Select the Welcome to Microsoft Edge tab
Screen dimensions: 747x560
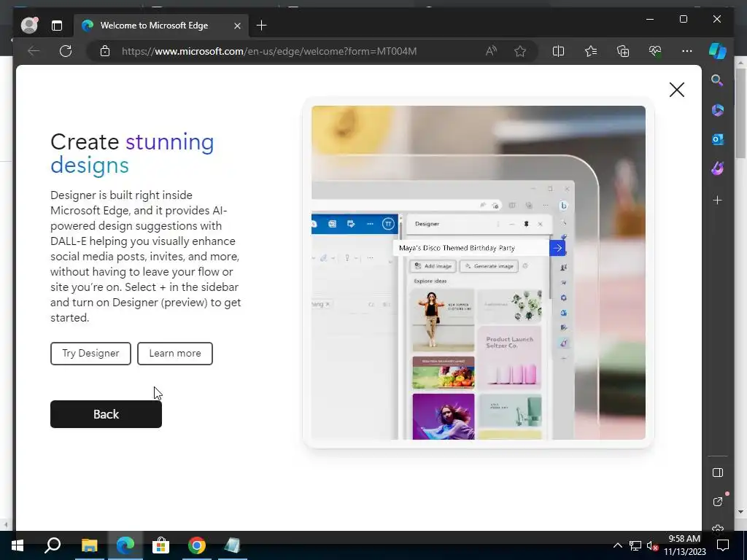tap(160, 26)
